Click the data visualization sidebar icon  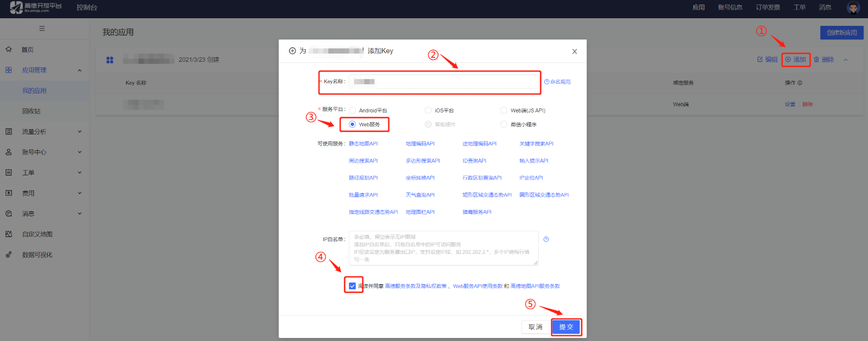pyautogui.click(x=9, y=255)
